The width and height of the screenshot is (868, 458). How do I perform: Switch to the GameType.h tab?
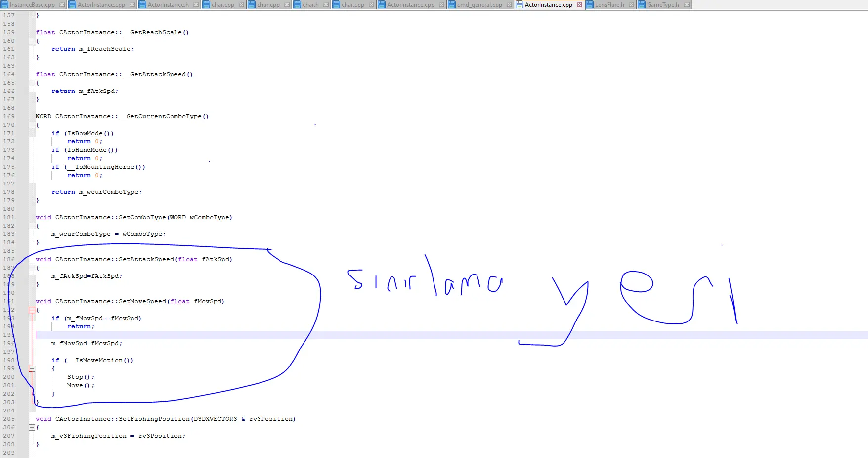click(x=663, y=5)
